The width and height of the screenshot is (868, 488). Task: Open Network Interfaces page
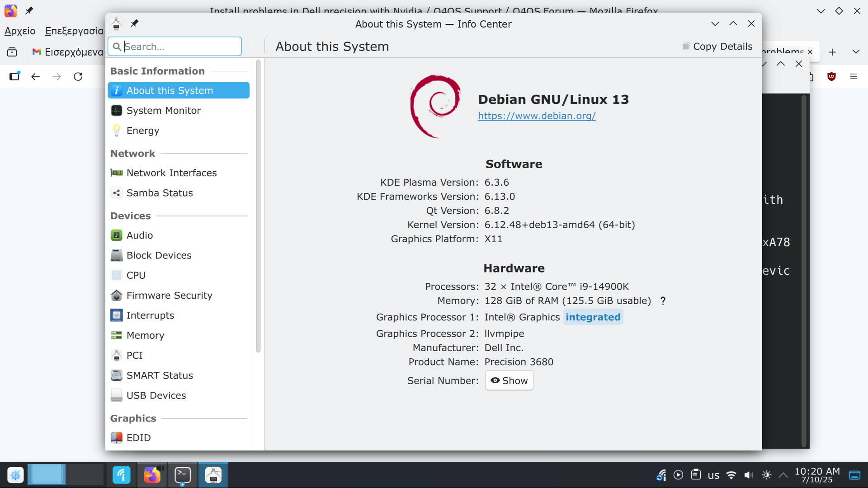pos(171,173)
